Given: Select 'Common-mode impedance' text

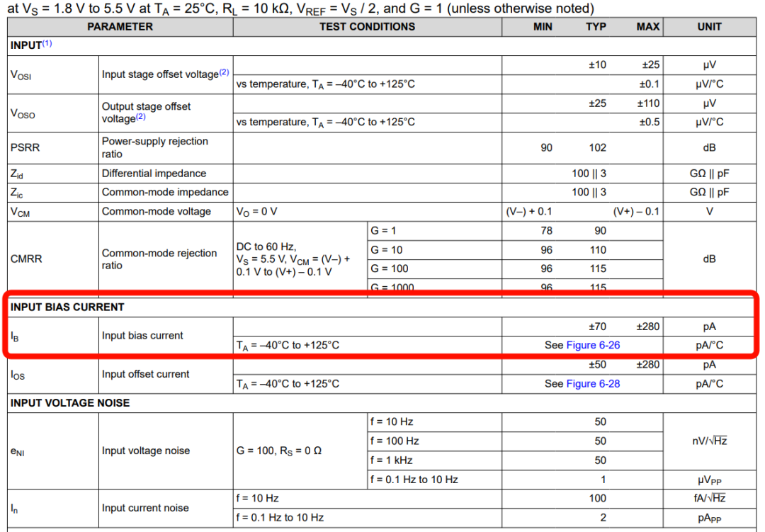Looking at the screenshot, I should [x=165, y=192].
